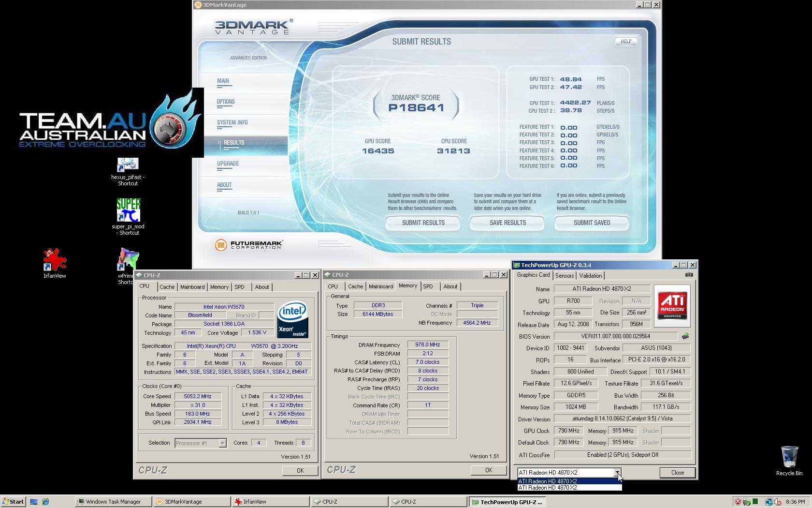Click SUBMIT SAVED button
The image size is (812, 508).
point(592,223)
